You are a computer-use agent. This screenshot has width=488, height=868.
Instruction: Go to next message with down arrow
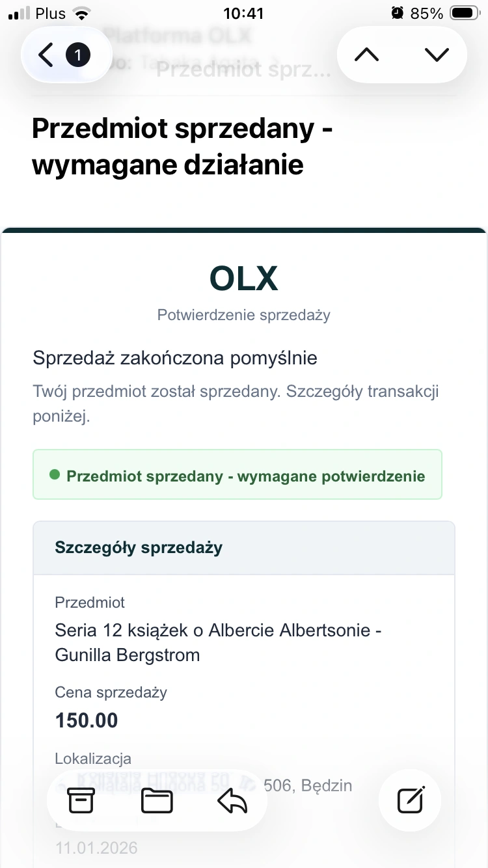click(x=436, y=55)
